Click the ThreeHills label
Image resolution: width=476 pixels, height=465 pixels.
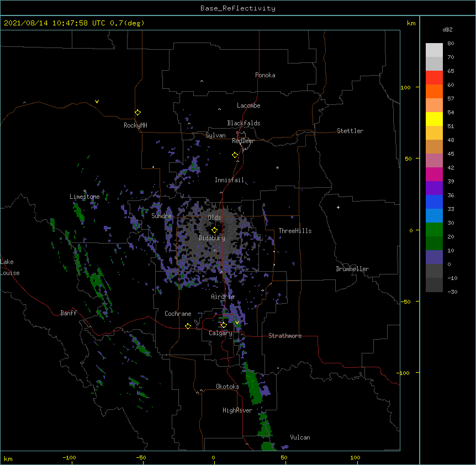tap(295, 231)
